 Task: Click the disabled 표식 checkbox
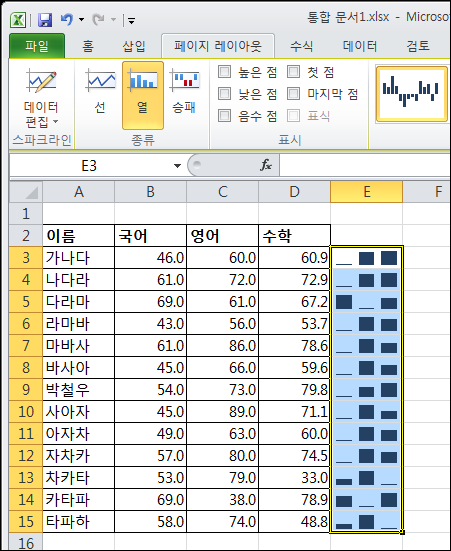(293, 115)
